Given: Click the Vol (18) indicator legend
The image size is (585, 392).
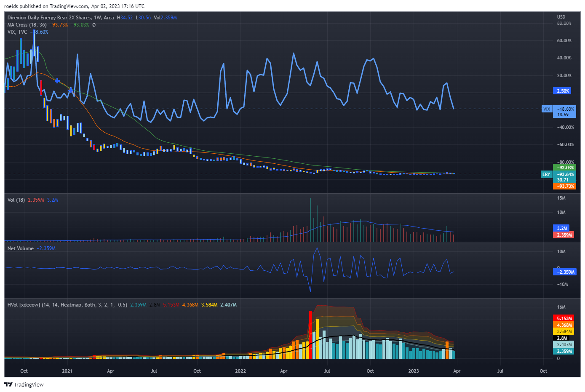Looking at the screenshot, I should (x=16, y=200).
